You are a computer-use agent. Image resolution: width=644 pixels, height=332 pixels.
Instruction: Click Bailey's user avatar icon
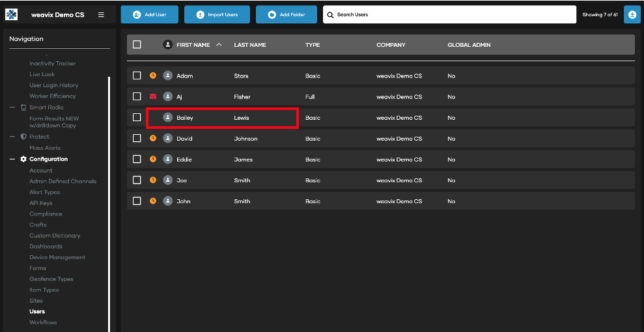pyautogui.click(x=167, y=118)
